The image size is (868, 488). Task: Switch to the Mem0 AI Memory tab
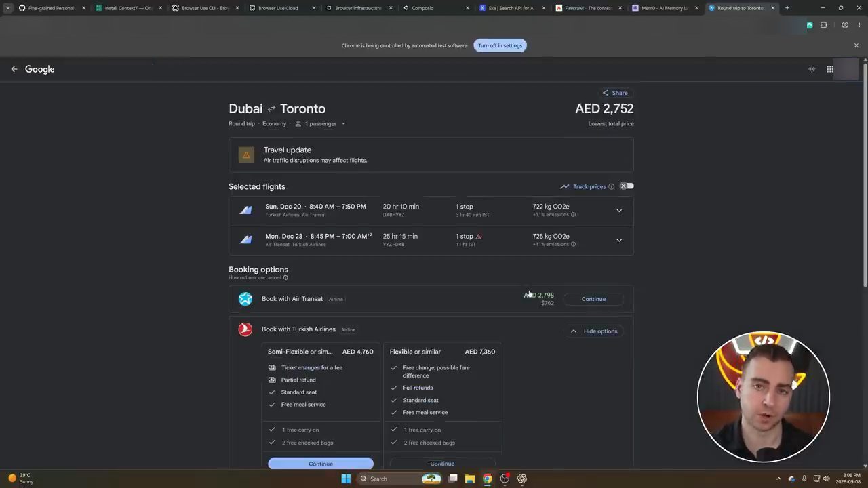coord(665,8)
